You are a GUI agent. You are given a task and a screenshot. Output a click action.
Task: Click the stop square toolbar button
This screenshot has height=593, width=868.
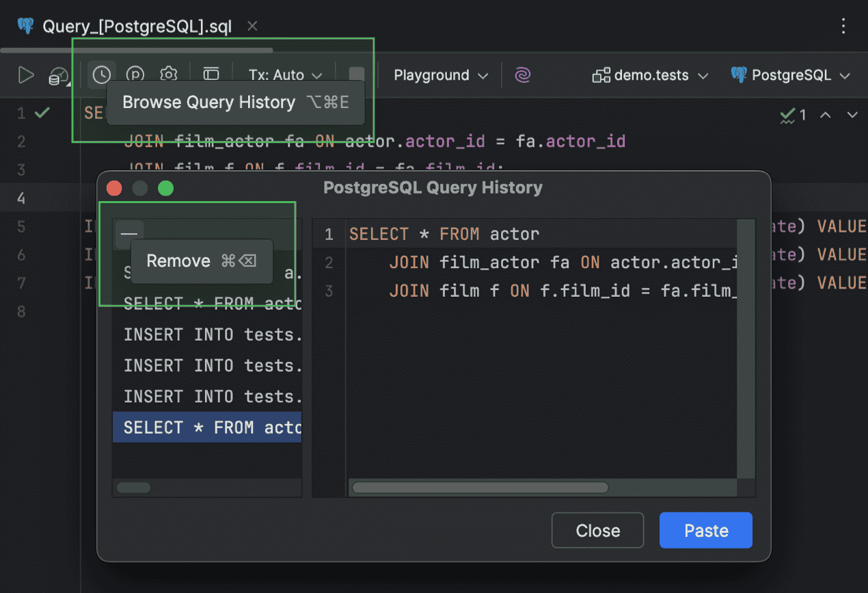357,75
